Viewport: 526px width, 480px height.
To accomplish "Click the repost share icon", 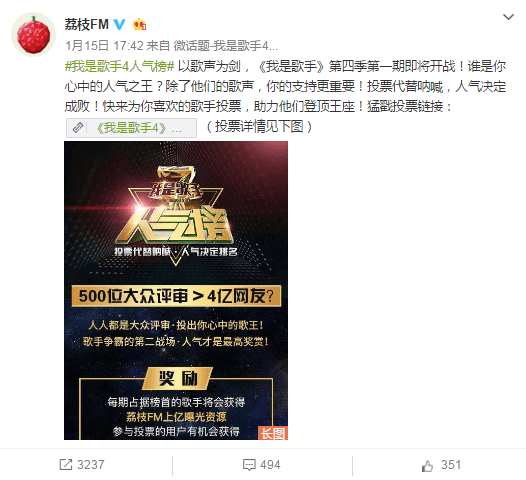I will 65,465.
